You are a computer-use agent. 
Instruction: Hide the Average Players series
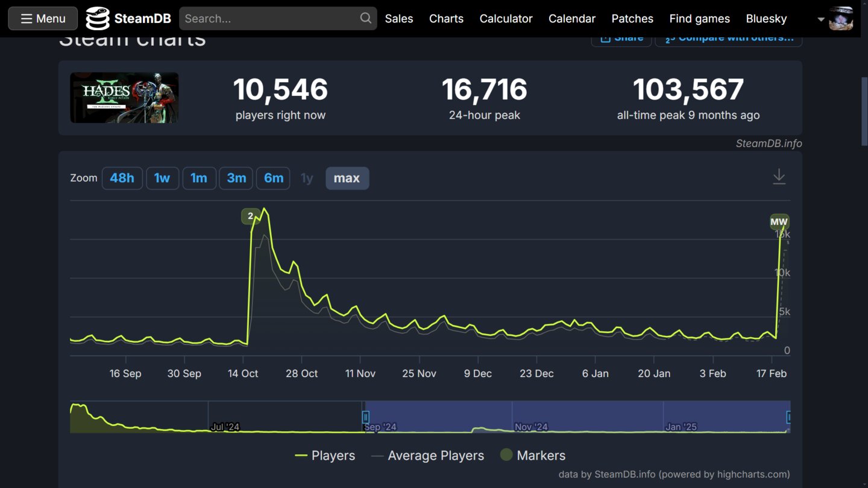(x=428, y=455)
